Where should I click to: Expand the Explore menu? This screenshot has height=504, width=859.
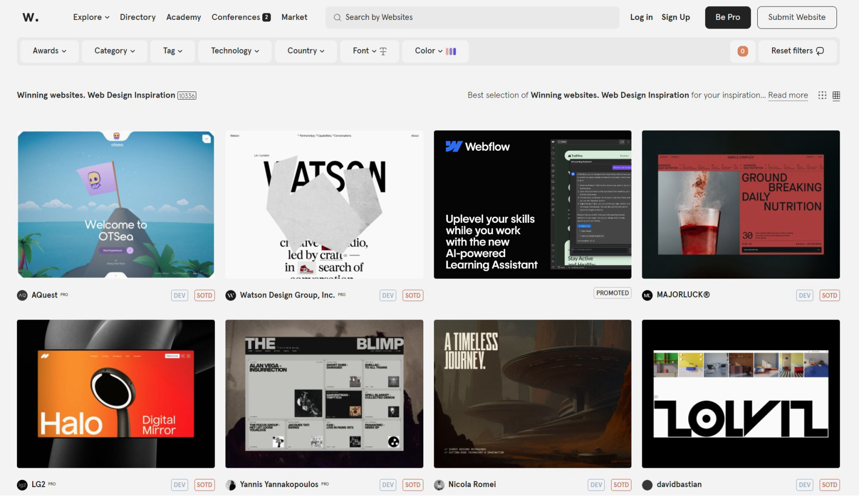(91, 17)
